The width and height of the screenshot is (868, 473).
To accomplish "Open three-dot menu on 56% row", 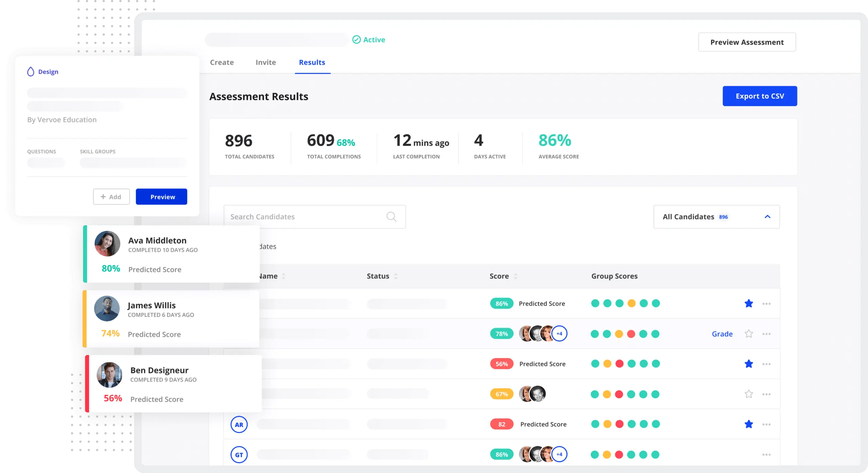I will coord(766,364).
